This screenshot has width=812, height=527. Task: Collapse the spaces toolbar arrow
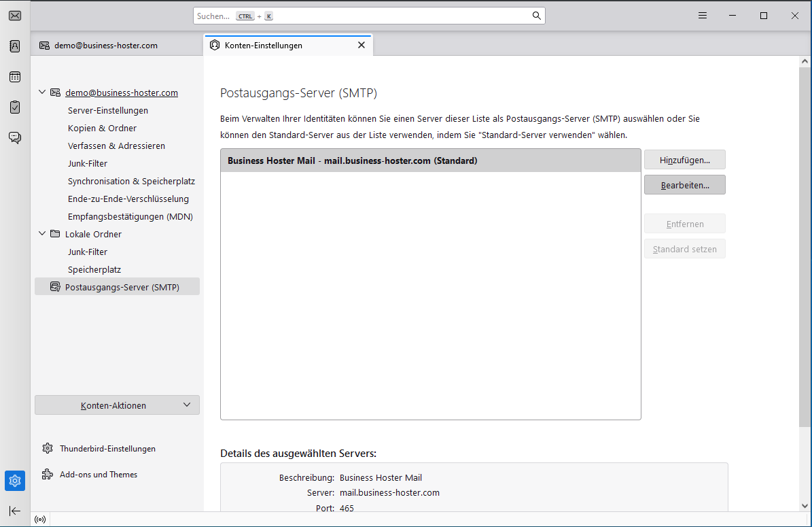click(x=15, y=511)
